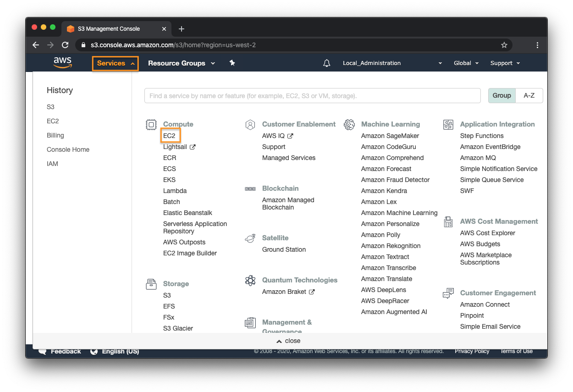Select the S3 Management Console browser tab
Viewport: 573px width, 392px height.
[117, 28]
